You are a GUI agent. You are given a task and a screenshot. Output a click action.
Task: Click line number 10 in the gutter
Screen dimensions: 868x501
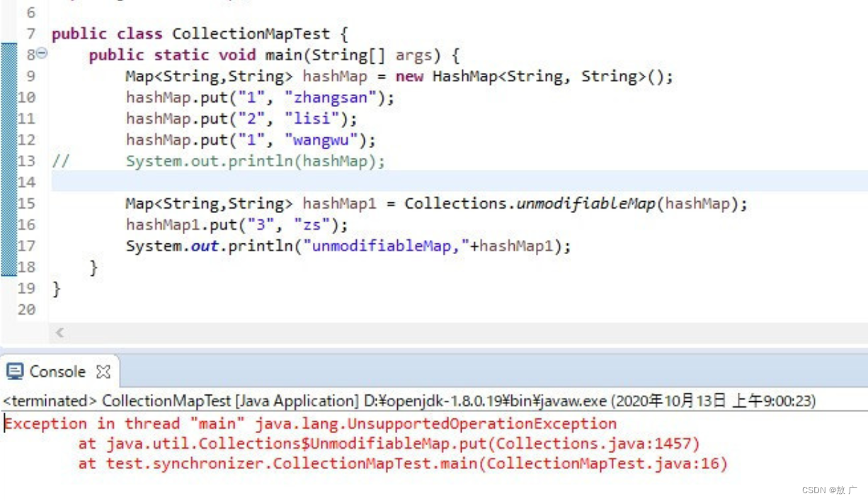tap(26, 98)
